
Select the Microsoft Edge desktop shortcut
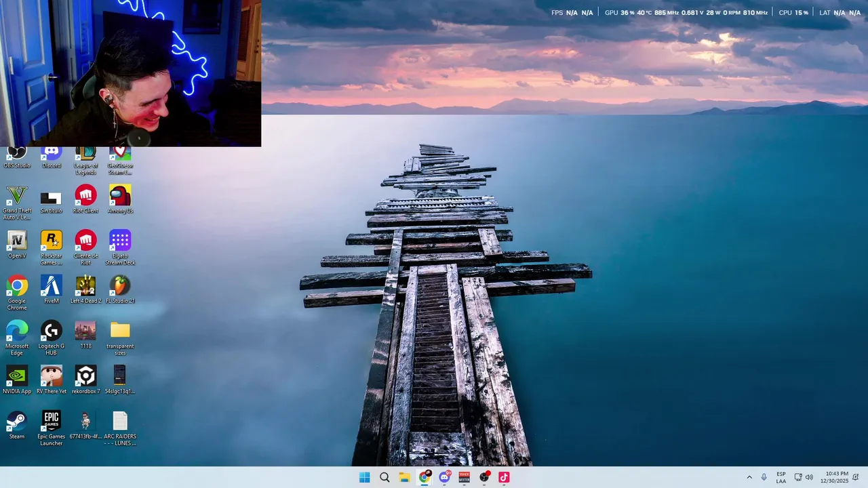point(17,338)
